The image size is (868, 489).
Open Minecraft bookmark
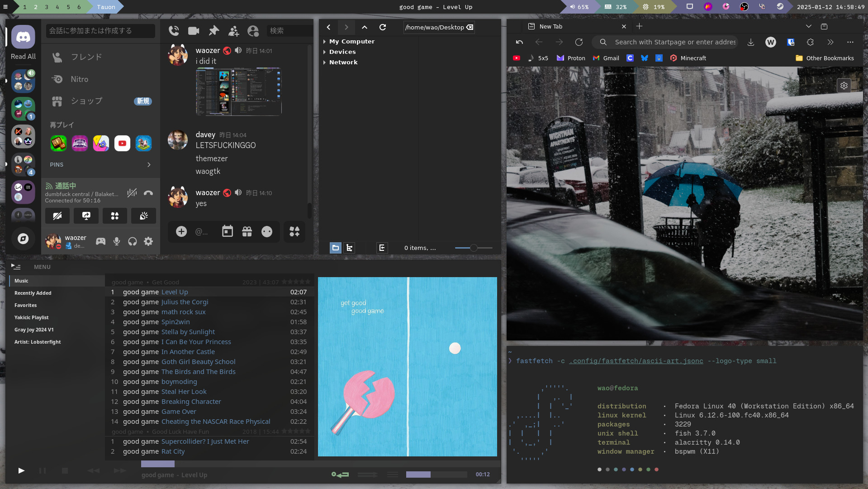[688, 58]
